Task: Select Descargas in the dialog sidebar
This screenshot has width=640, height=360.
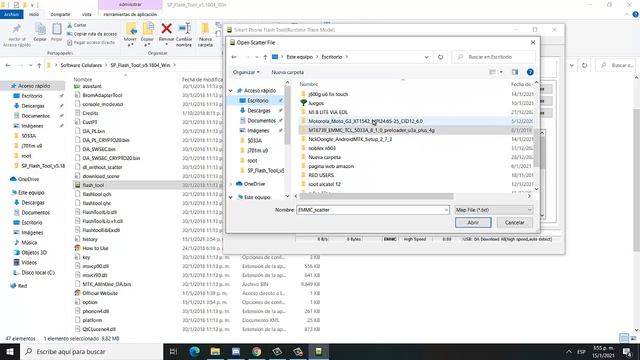Action: pyautogui.click(x=259, y=111)
